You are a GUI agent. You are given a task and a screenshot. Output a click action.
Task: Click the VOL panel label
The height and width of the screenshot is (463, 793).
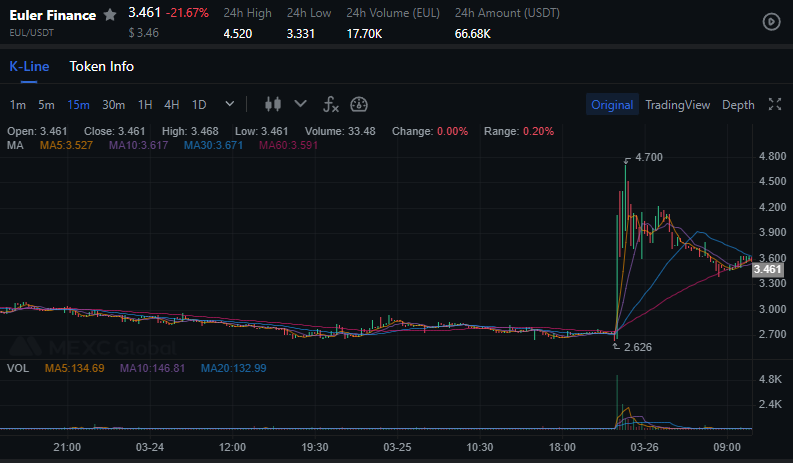click(18, 368)
